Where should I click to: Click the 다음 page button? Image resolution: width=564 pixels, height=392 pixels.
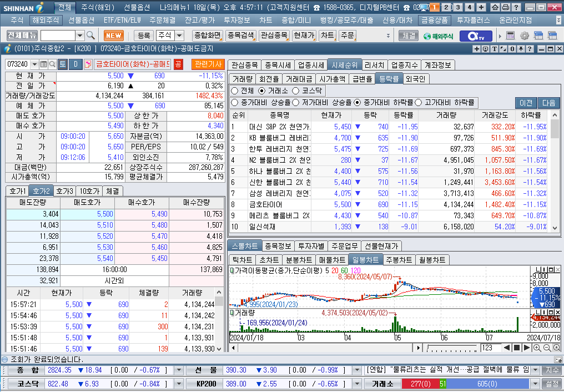pos(549,103)
